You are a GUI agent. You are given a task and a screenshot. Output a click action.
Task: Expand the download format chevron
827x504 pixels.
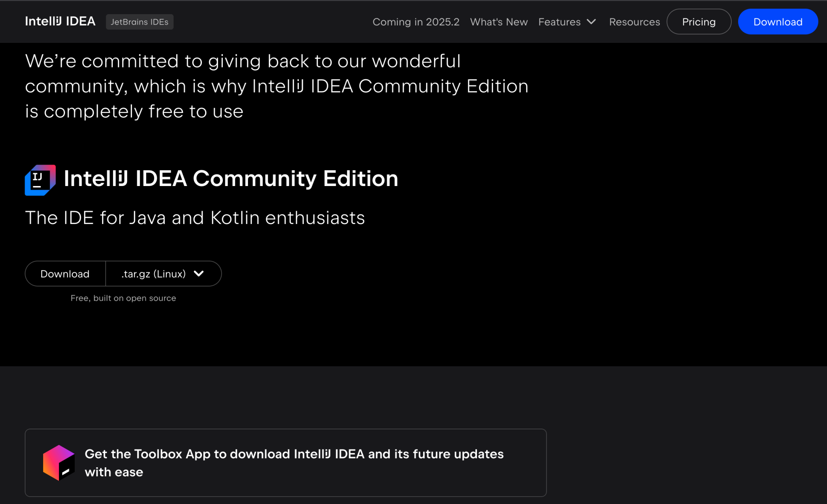(x=199, y=274)
